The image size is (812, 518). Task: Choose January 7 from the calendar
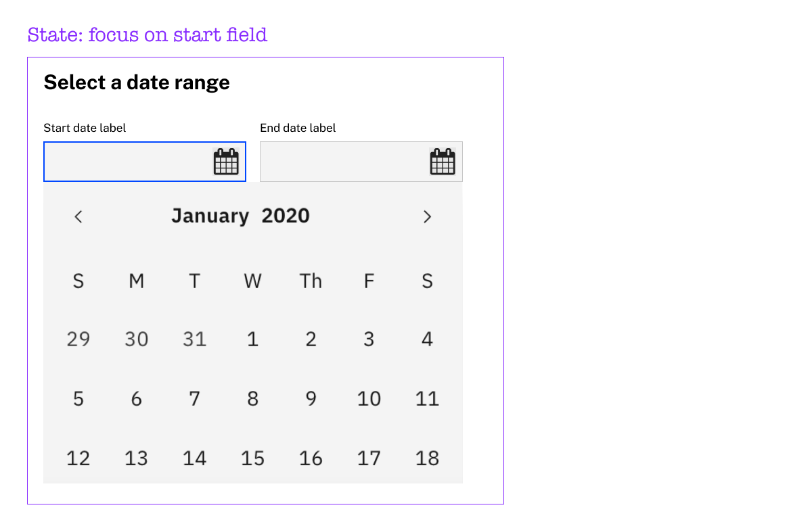tap(194, 398)
